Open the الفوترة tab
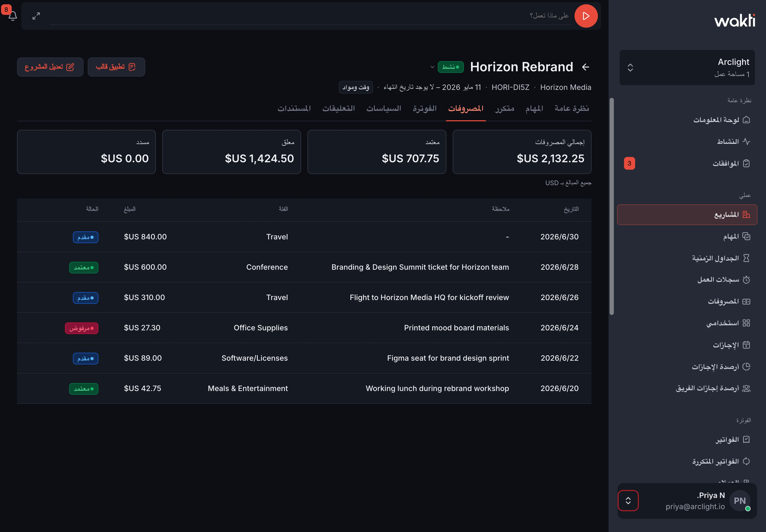Image resolution: width=766 pixels, height=532 pixels. point(425,108)
